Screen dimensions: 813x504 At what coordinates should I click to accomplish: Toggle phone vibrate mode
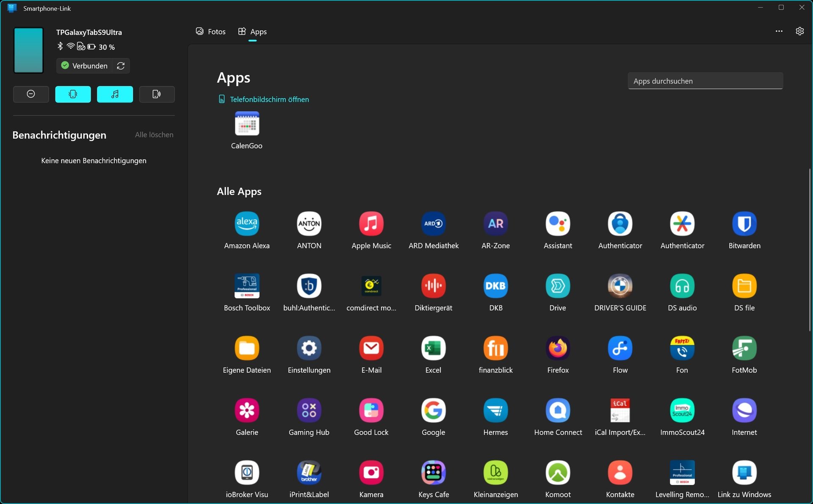point(73,94)
